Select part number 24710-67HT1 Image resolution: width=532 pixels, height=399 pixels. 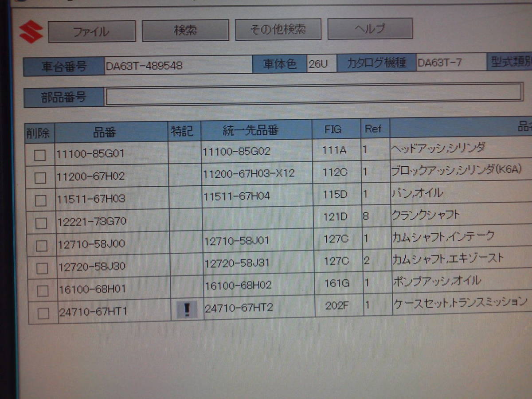point(93,312)
